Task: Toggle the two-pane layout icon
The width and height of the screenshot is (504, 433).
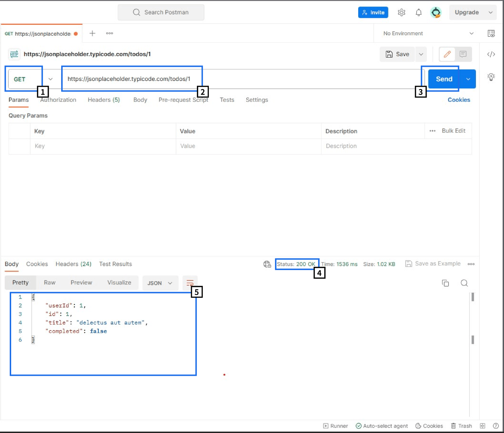Action: coord(482,426)
